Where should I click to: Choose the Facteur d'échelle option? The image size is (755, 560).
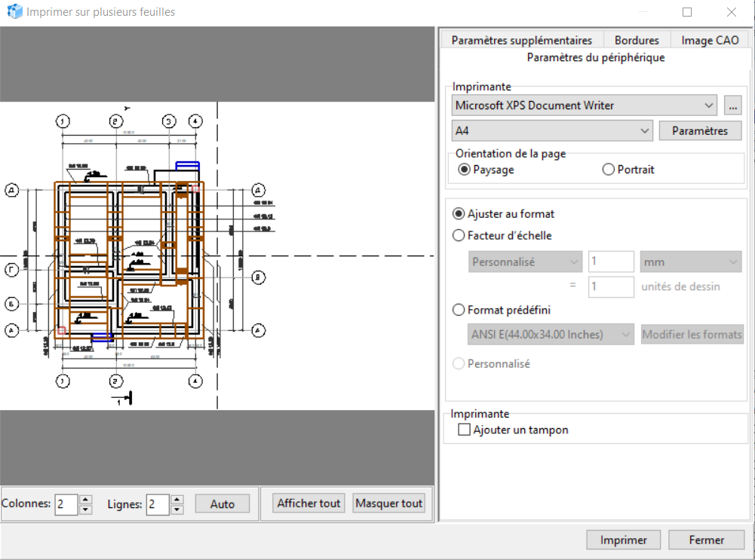point(459,235)
